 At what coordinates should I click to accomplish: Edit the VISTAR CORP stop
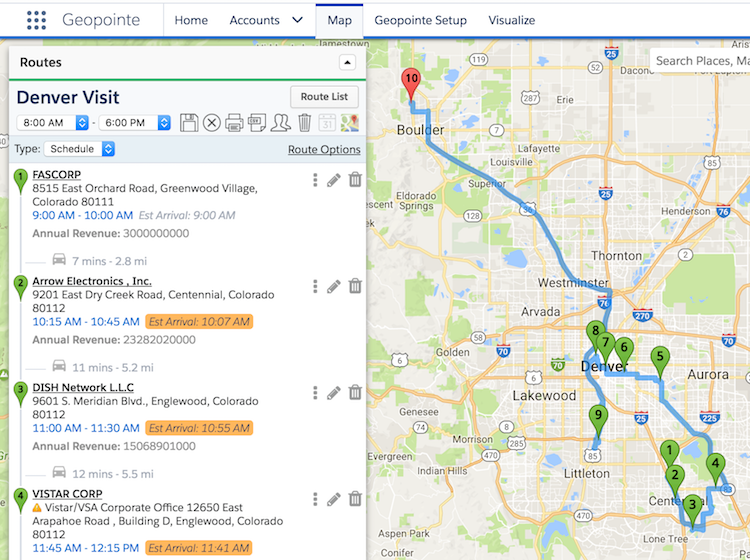334,499
